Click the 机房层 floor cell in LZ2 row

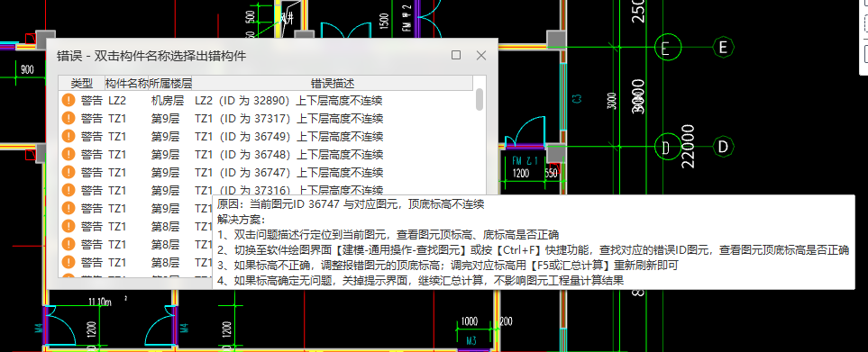[x=167, y=101]
